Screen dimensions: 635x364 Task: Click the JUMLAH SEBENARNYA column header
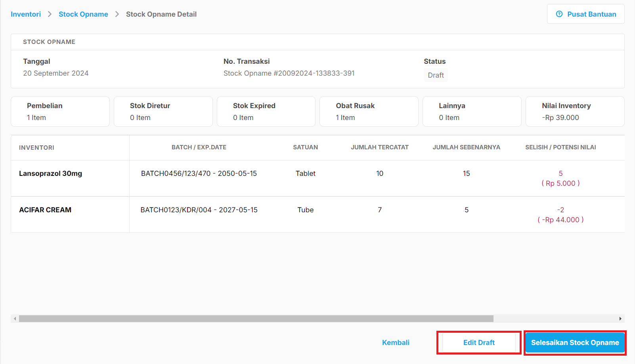(x=467, y=147)
